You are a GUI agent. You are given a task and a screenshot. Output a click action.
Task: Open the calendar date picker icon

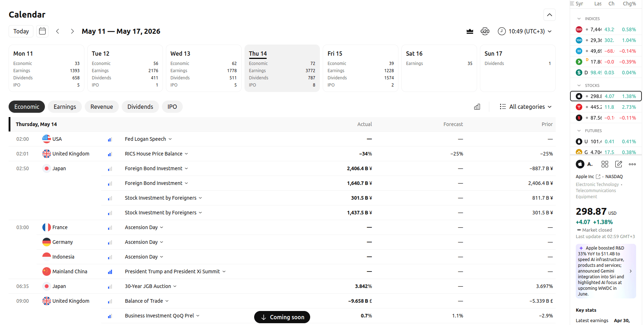pyautogui.click(x=42, y=31)
